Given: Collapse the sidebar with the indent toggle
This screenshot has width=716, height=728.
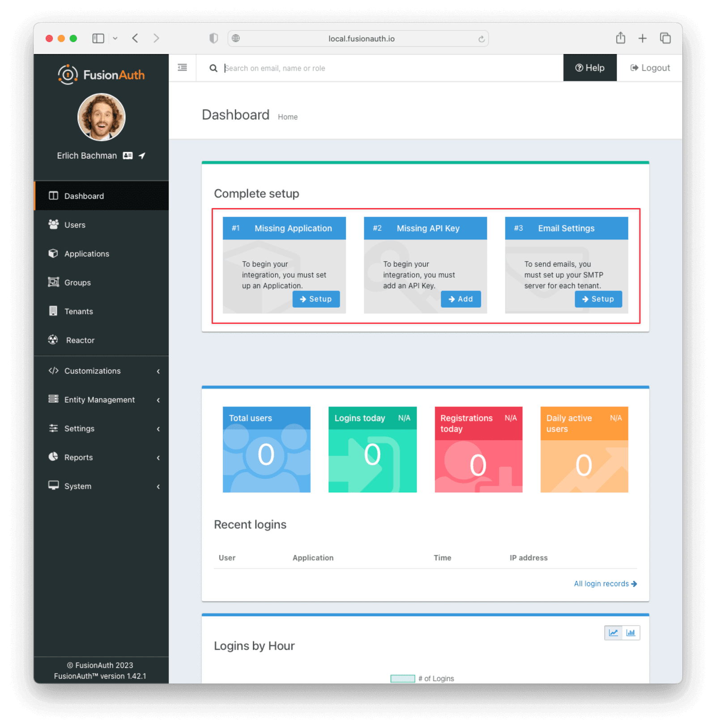Looking at the screenshot, I should pos(182,67).
